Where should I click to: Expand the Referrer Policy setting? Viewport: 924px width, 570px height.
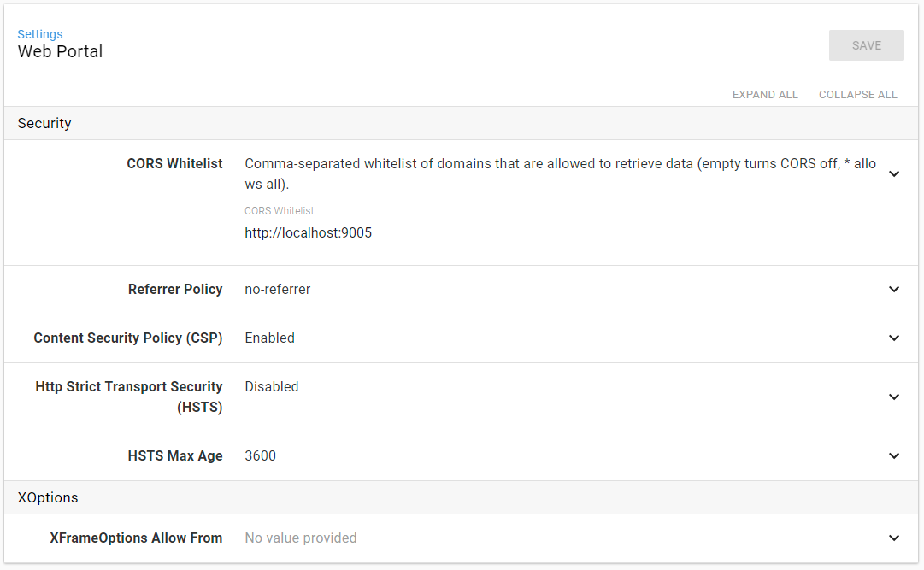pyautogui.click(x=894, y=289)
